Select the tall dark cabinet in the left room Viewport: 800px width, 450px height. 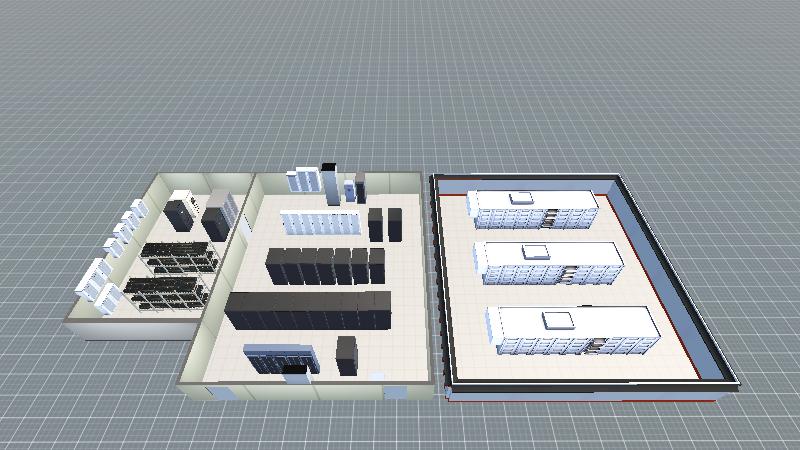[x=180, y=213]
